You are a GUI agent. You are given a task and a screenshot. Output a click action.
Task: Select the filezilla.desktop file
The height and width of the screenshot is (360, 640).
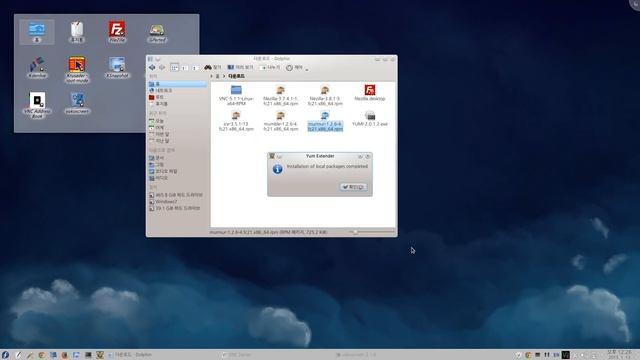point(369,93)
